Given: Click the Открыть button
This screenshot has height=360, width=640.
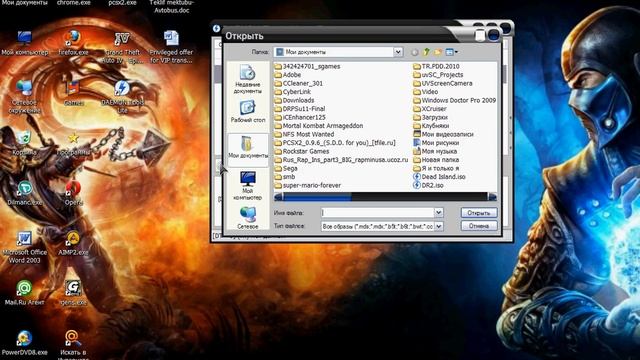Looking at the screenshot, I should point(479,213).
